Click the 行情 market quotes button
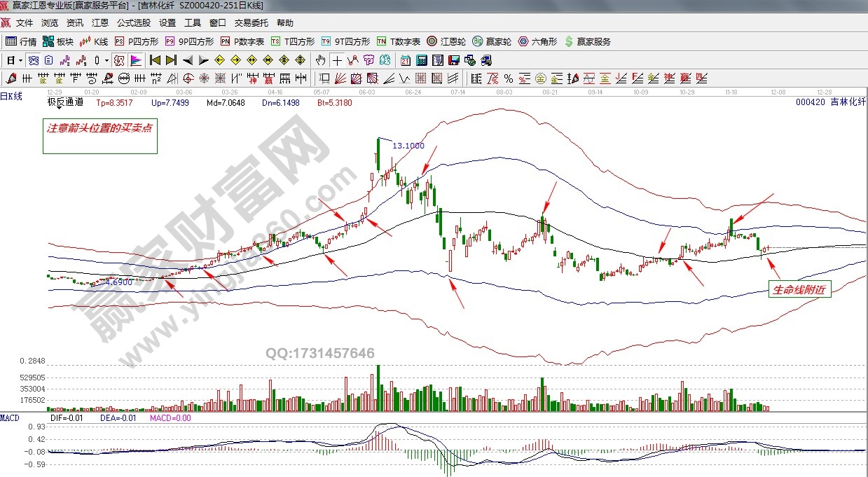 click(21, 41)
